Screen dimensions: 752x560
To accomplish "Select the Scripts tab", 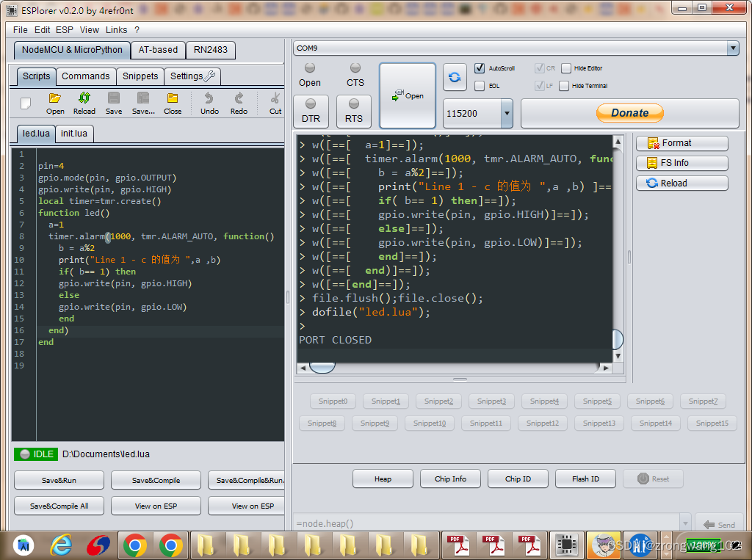I will pyautogui.click(x=37, y=76).
